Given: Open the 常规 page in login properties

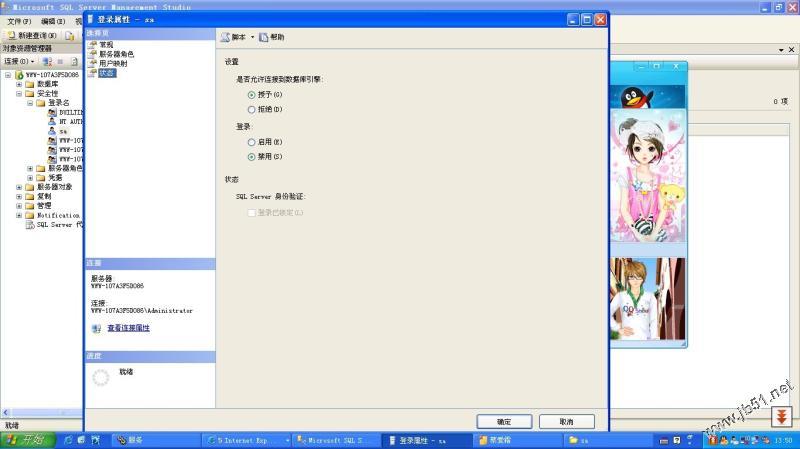Looking at the screenshot, I should (x=106, y=44).
